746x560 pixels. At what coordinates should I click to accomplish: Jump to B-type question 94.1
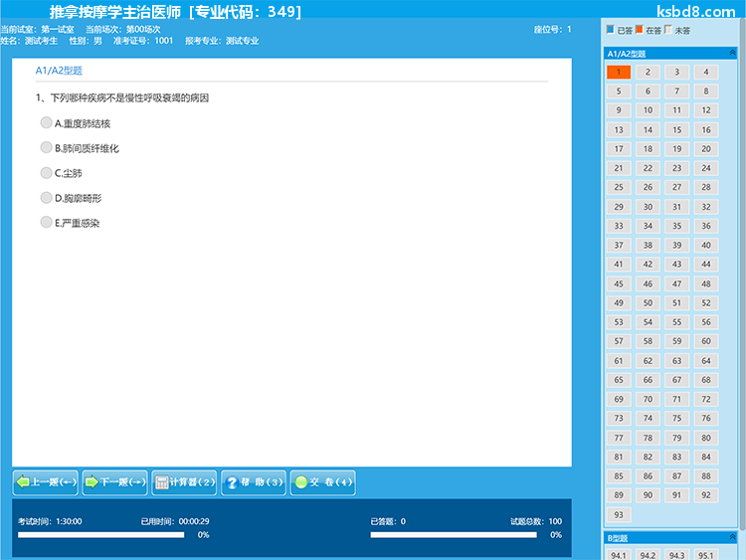[619, 555]
